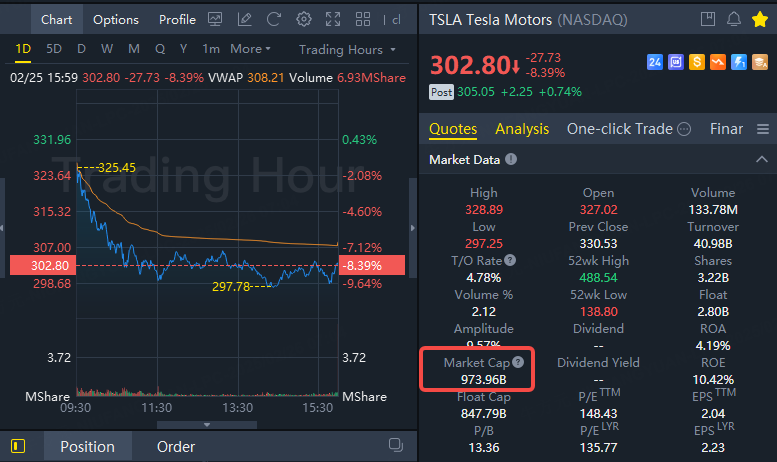
Task: Click the tan stacked layers badge
Action: 760,62
